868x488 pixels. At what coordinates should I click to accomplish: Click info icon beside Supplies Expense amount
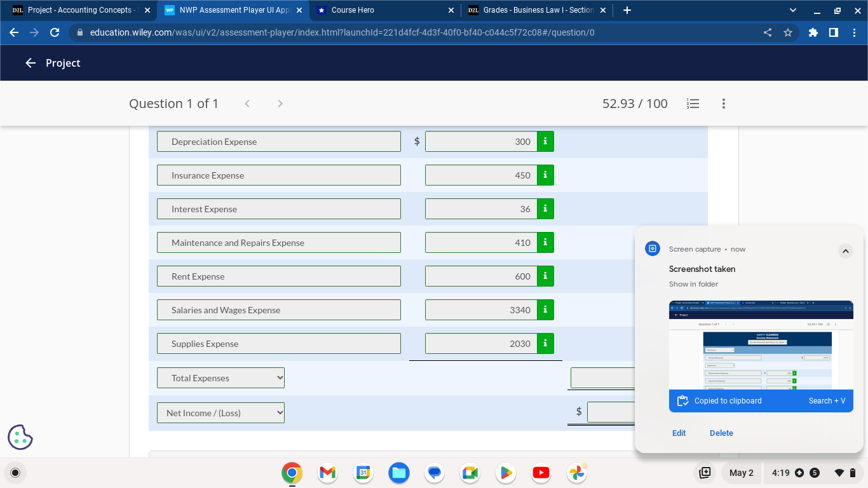(x=545, y=344)
